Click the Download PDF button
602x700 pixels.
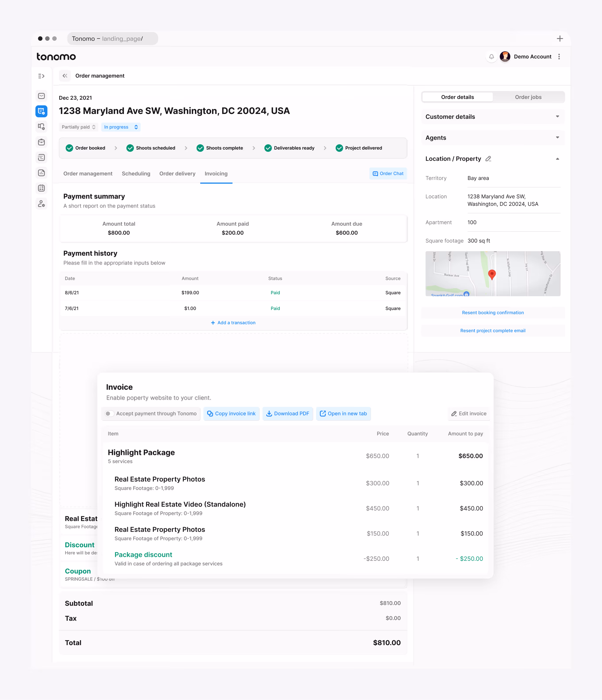(x=287, y=413)
